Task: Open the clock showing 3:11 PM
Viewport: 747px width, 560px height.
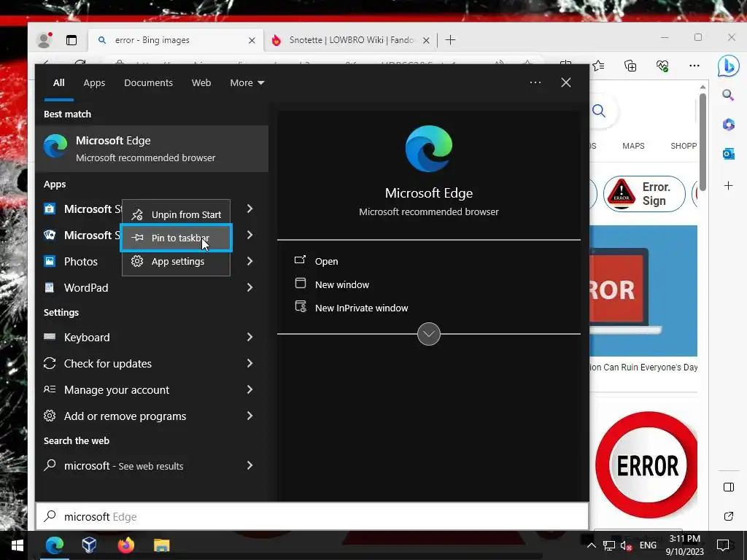Action: pyautogui.click(x=684, y=545)
